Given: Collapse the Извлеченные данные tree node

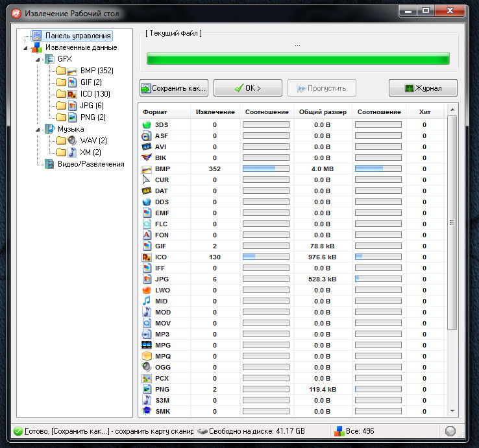Looking at the screenshot, I should pyautogui.click(x=26, y=48).
